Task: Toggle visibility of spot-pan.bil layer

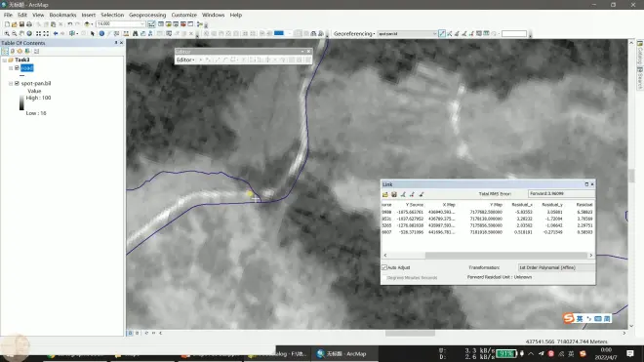Action: pos(17,83)
